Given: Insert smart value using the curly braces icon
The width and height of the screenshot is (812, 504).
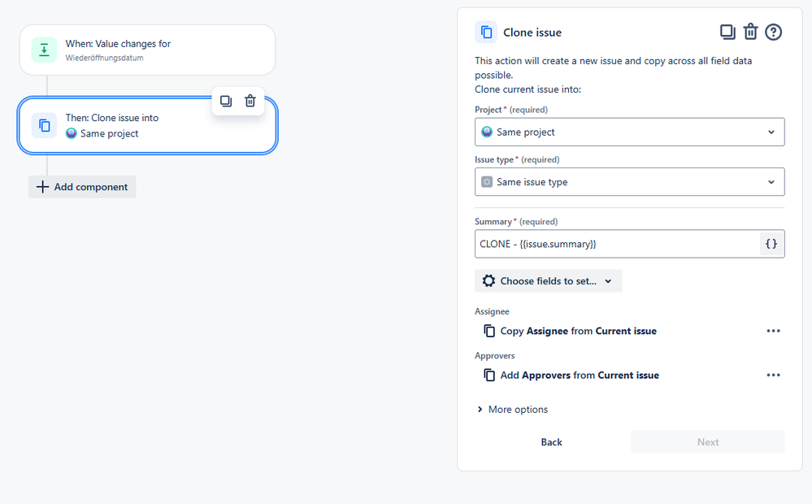Looking at the screenshot, I should point(771,244).
